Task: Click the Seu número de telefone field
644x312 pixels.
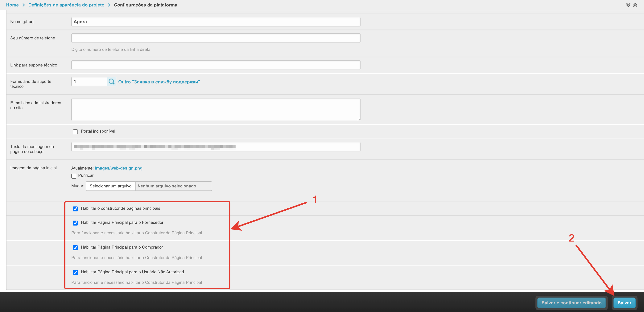Action: click(x=216, y=38)
